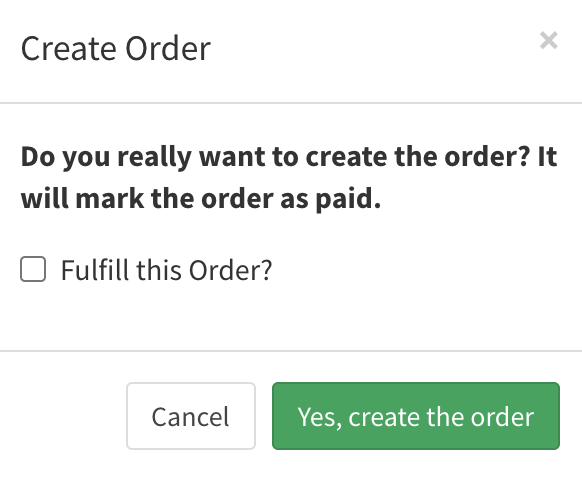Confirm with 'Yes, create the order'

[x=416, y=416]
